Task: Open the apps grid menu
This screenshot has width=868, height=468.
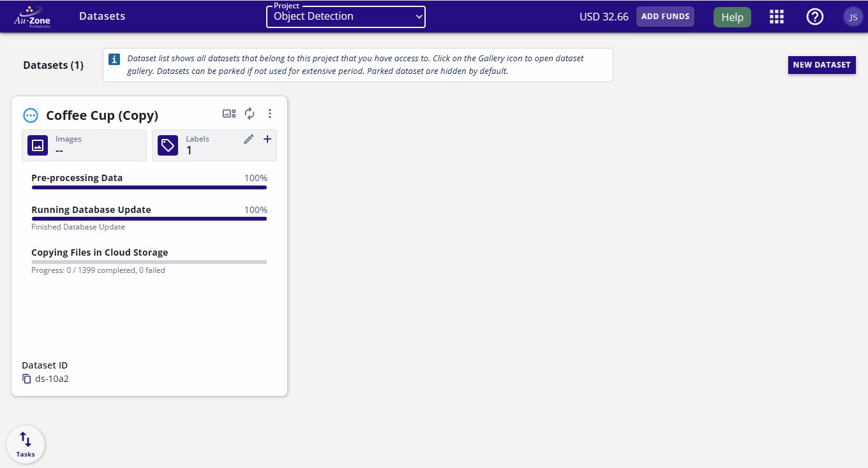Action: tap(776, 16)
